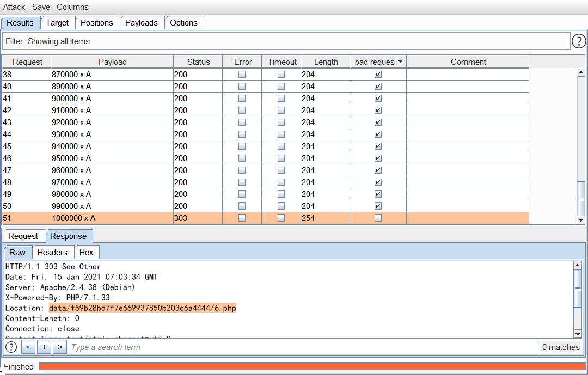Switch to the Options tab
Viewport: 588px width, 375px height.
184,23
